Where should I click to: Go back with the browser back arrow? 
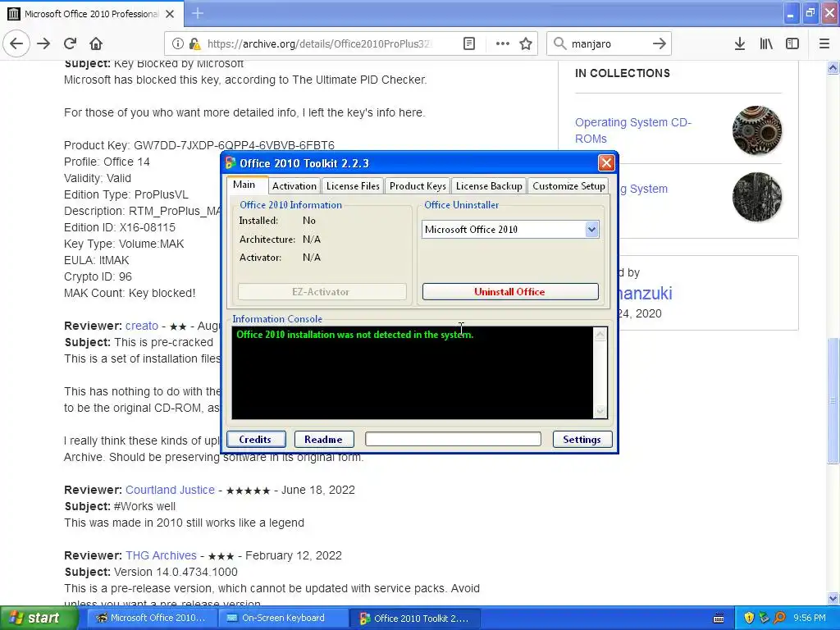tap(16, 44)
